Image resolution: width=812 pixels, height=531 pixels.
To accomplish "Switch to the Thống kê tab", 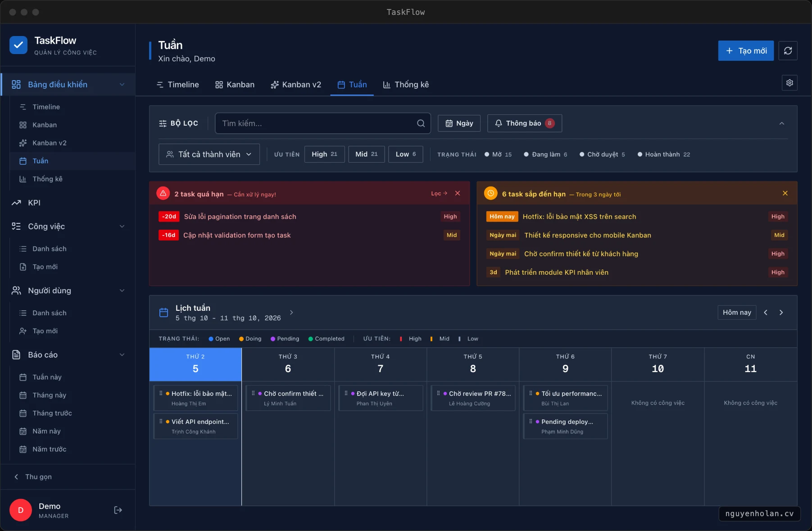I will (406, 85).
